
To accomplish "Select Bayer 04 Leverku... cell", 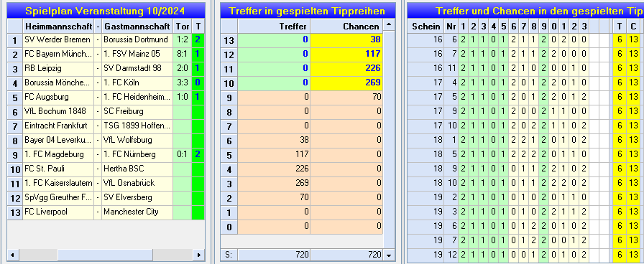I will click(x=58, y=140).
